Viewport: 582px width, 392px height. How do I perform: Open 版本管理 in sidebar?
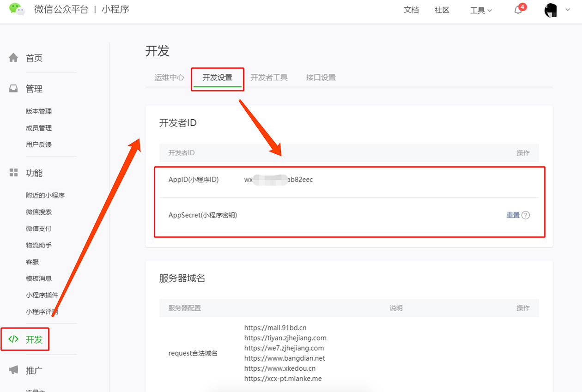pyautogui.click(x=39, y=111)
